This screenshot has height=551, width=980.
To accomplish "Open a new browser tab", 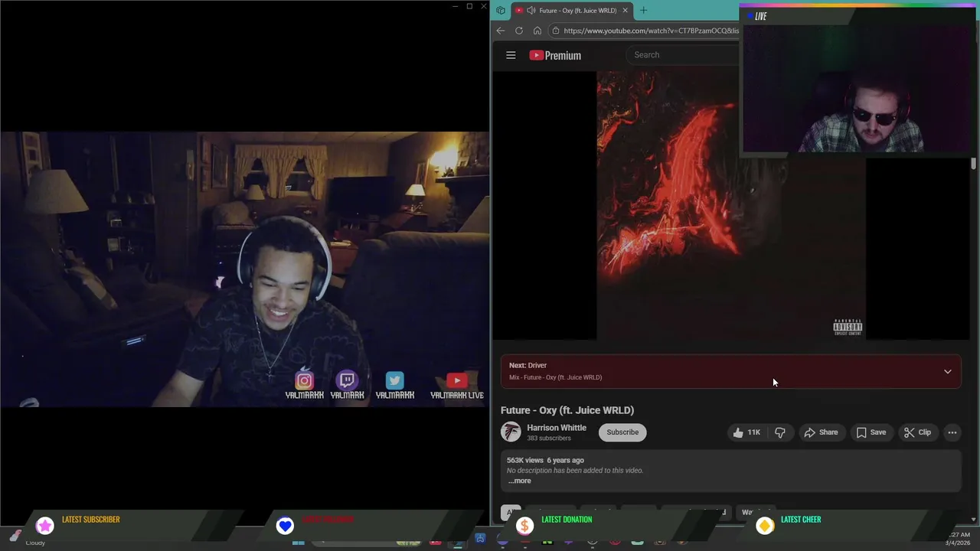I will click(x=643, y=11).
